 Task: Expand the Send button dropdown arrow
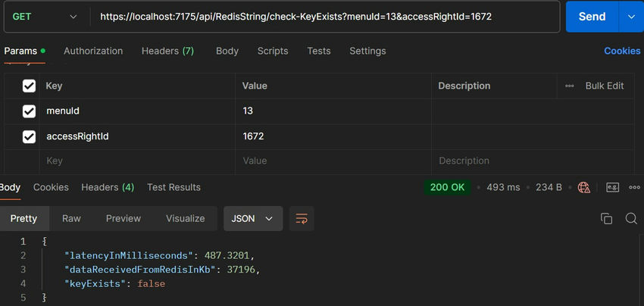pyautogui.click(x=631, y=17)
